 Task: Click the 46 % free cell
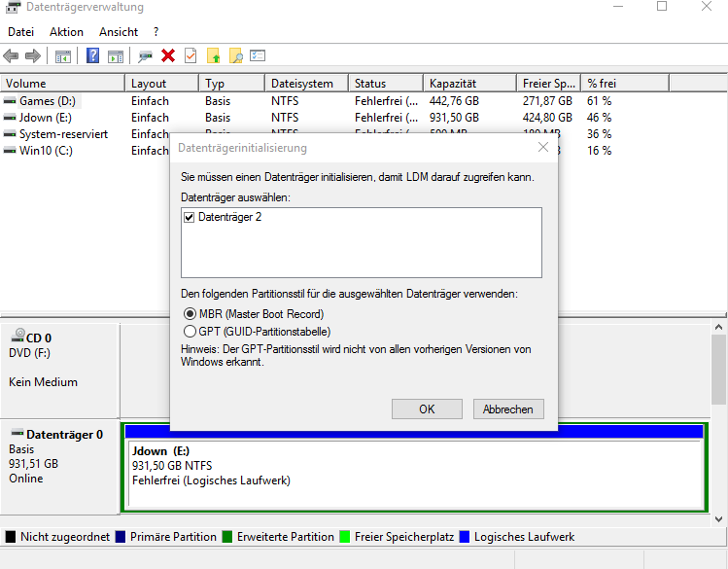pyautogui.click(x=599, y=118)
